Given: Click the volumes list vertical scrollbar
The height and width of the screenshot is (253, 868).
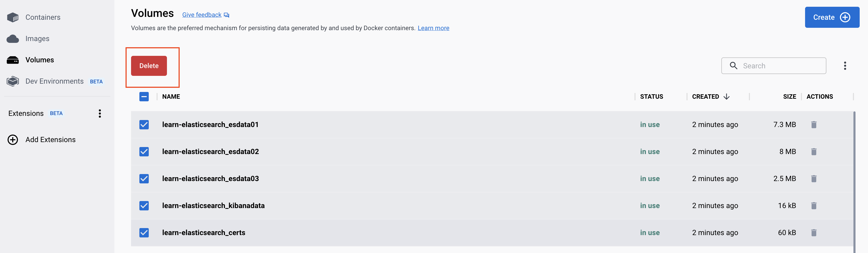Looking at the screenshot, I should coord(854,182).
